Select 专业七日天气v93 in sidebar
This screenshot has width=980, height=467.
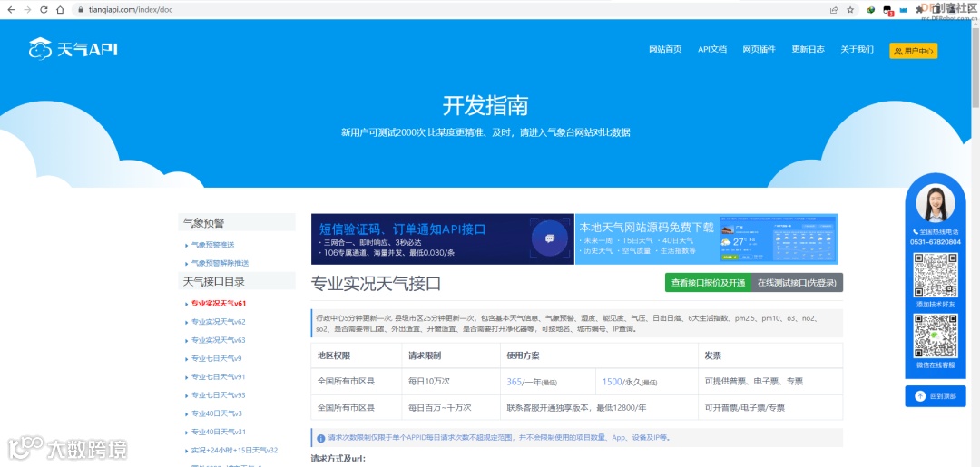218,395
